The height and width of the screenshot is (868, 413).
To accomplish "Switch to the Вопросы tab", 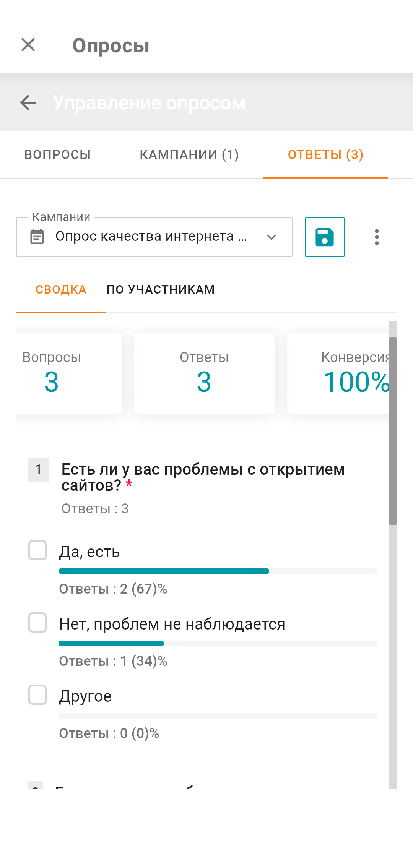I will pyautogui.click(x=57, y=154).
